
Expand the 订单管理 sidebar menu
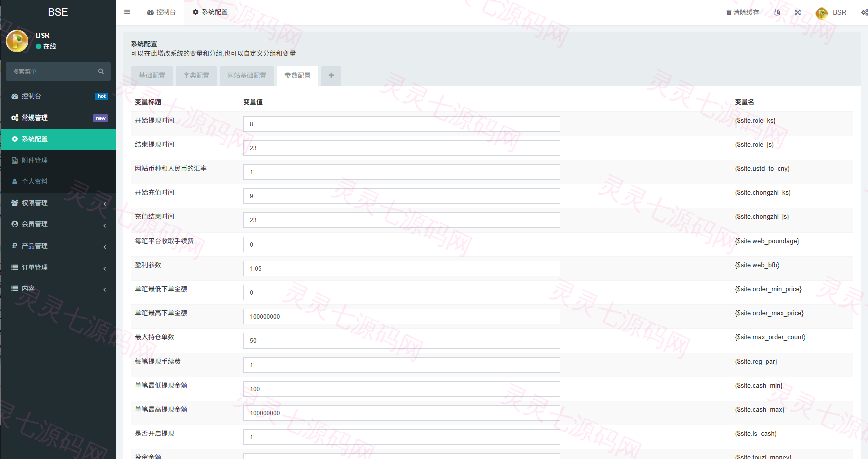58,268
